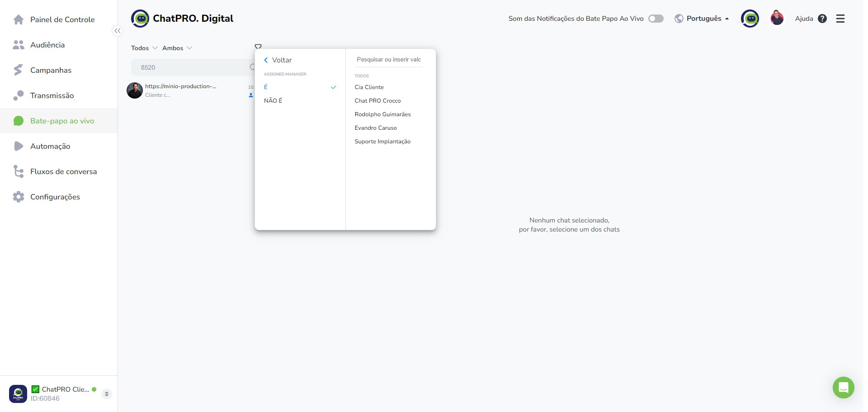Open the account switcher arrows beside ID:60846
This screenshot has width=868, height=412.
tap(107, 394)
